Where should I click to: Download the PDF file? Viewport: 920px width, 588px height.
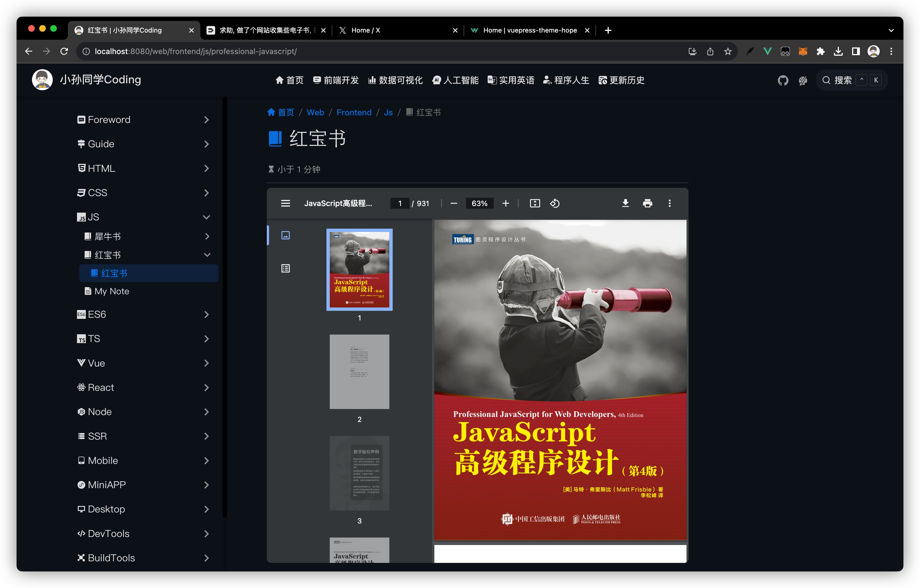626,203
